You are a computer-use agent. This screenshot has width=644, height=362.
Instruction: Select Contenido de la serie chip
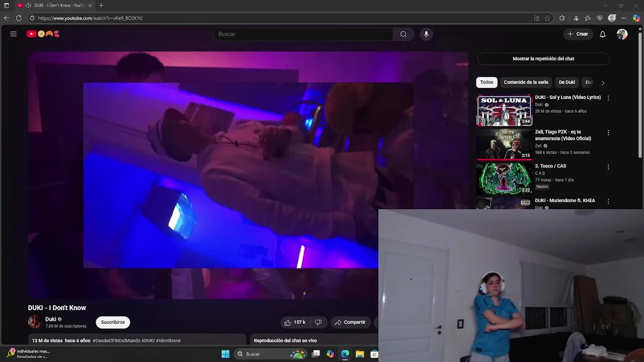coord(526,82)
